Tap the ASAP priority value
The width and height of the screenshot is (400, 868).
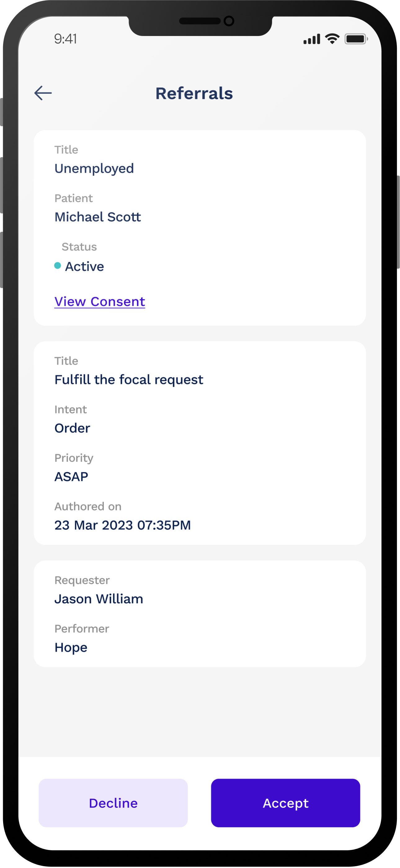(71, 477)
